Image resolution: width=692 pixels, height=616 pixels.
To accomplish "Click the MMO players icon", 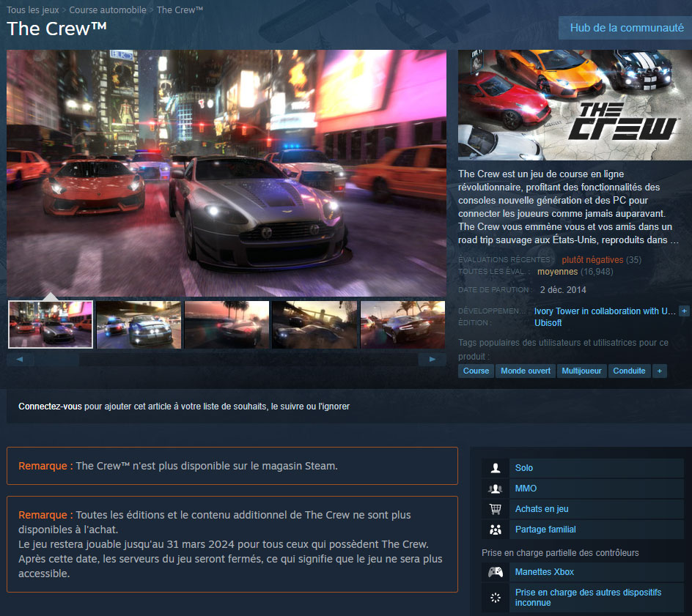I will [x=495, y=489].
